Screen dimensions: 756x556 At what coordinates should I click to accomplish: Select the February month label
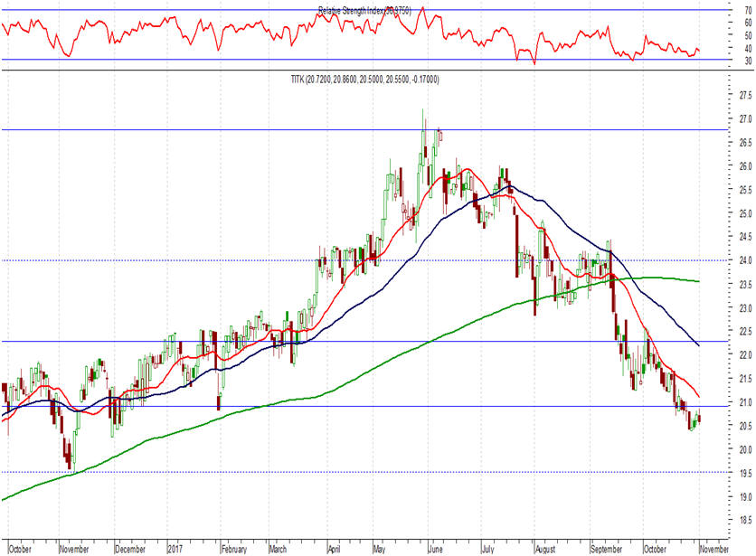click(234, 550)
